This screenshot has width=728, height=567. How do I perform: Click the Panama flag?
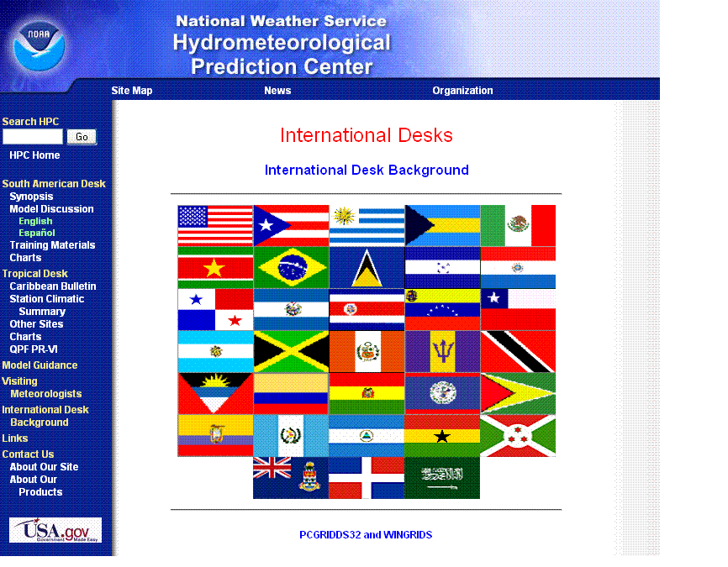215,309
